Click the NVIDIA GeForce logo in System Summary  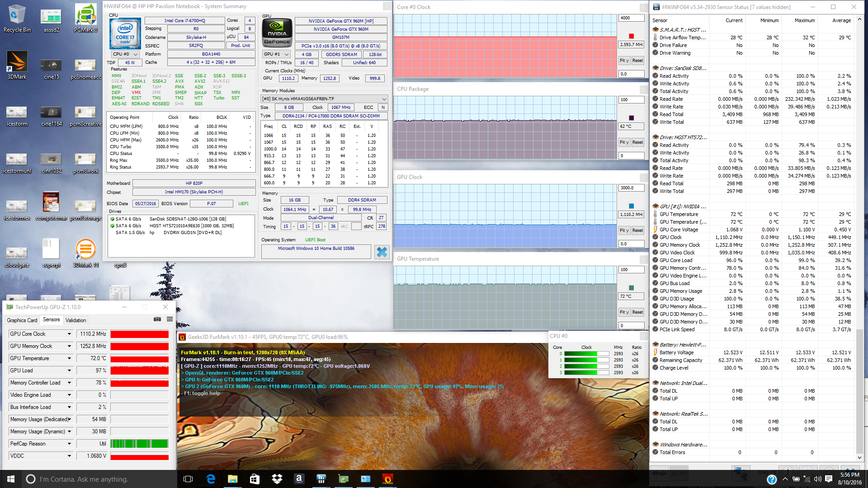(x=277, y=33)
